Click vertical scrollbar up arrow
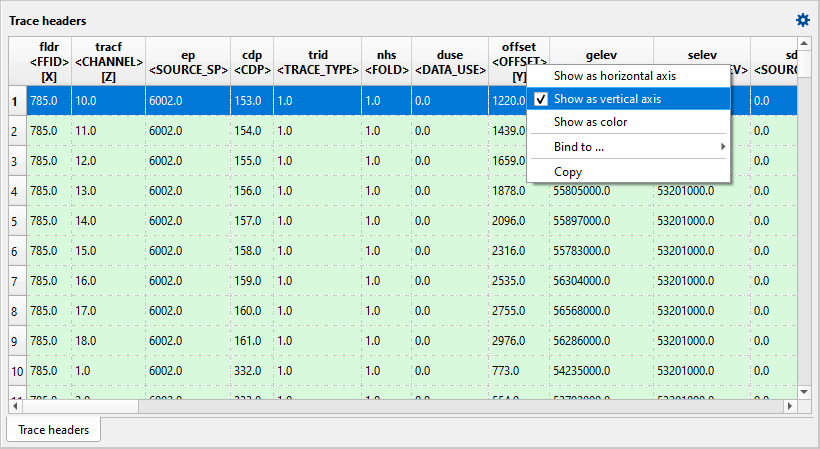820x449 pixels. (804, 47)
